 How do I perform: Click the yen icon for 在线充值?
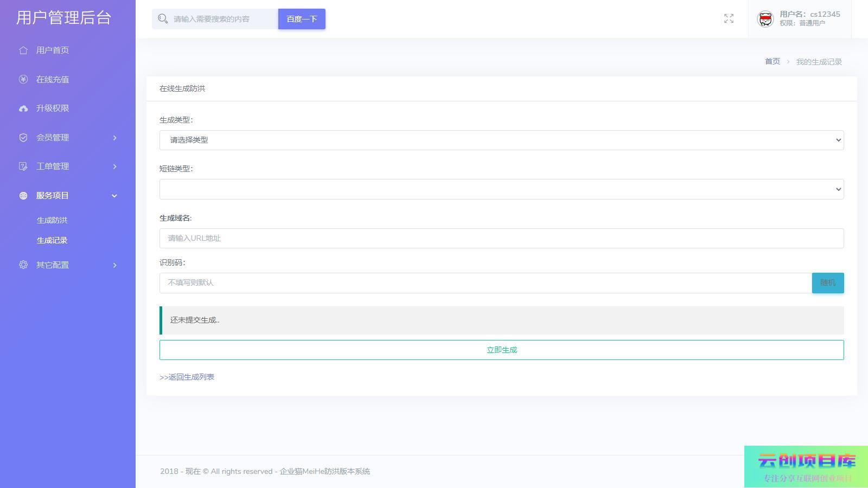pos(23,80)
